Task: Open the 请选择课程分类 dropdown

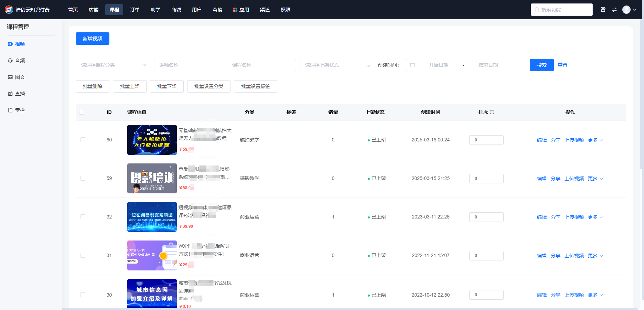Action: [x=113, y=65]
